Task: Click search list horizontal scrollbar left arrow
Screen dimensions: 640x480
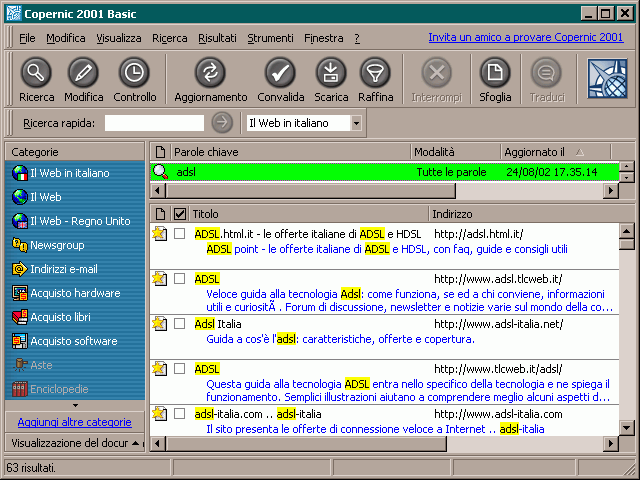Action: click(158, 191)
